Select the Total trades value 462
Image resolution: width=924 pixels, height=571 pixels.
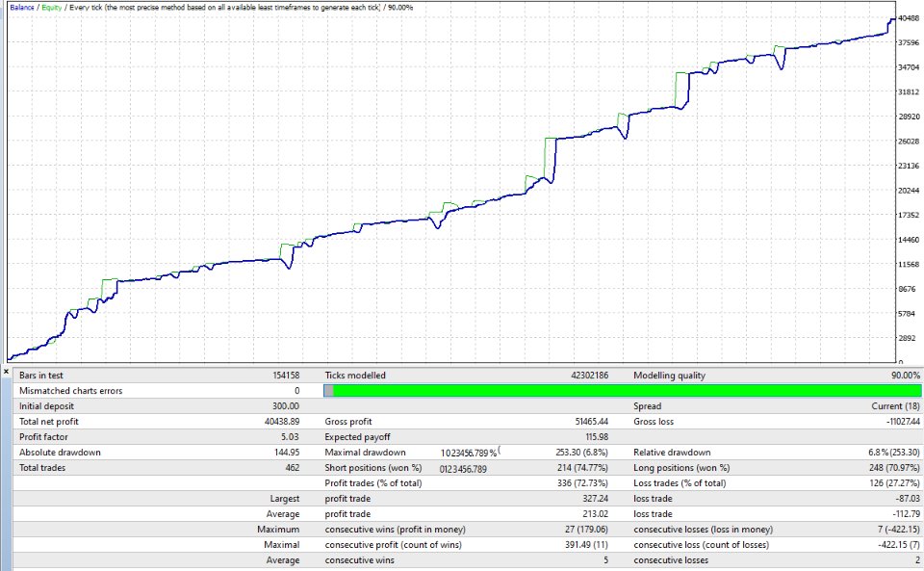pos(293,467)
